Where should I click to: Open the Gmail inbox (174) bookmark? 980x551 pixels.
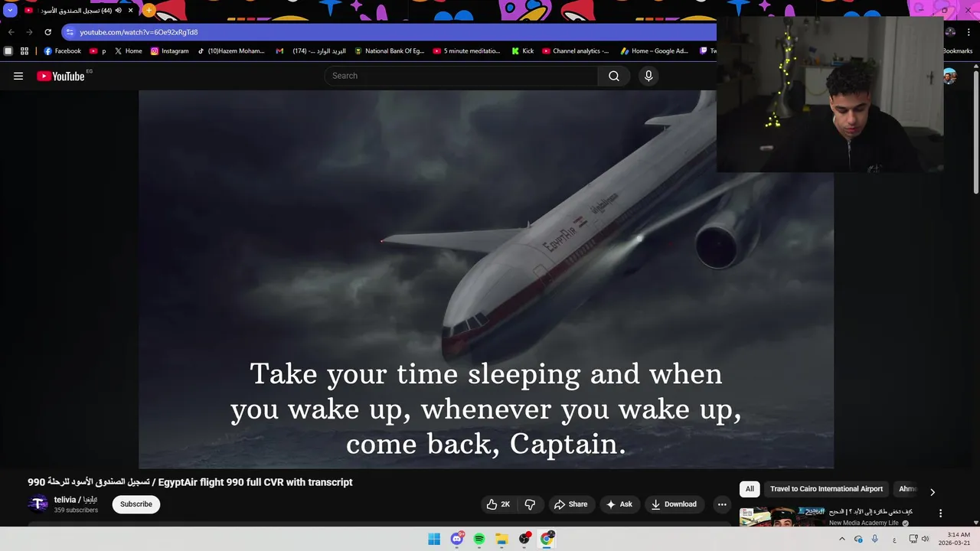pyautogui.click(x=310, y=51)
